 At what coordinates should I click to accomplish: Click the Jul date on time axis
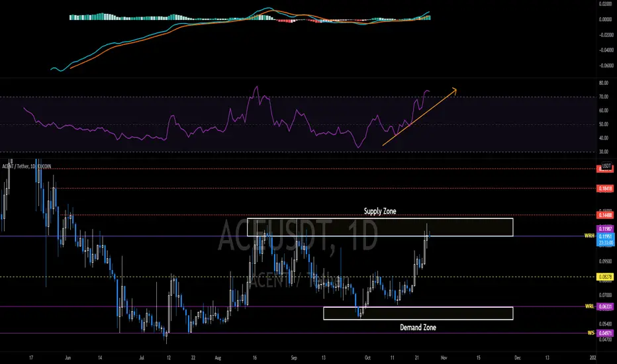point(142,357)
